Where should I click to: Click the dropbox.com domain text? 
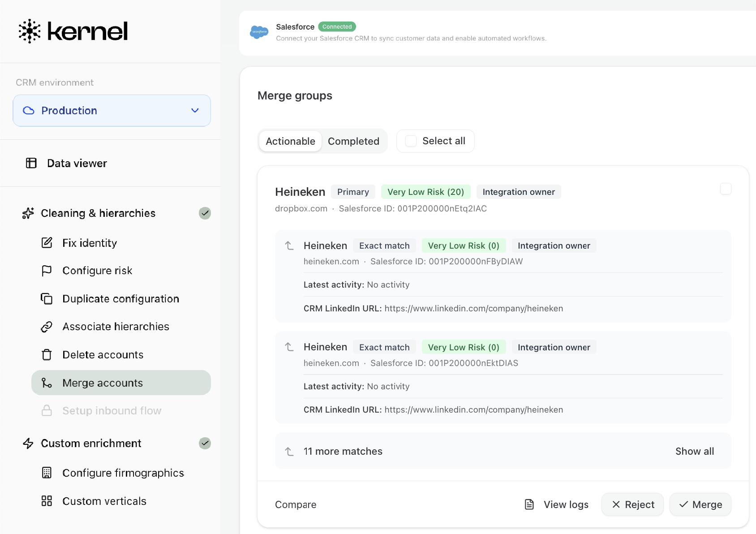coord(301,208)
